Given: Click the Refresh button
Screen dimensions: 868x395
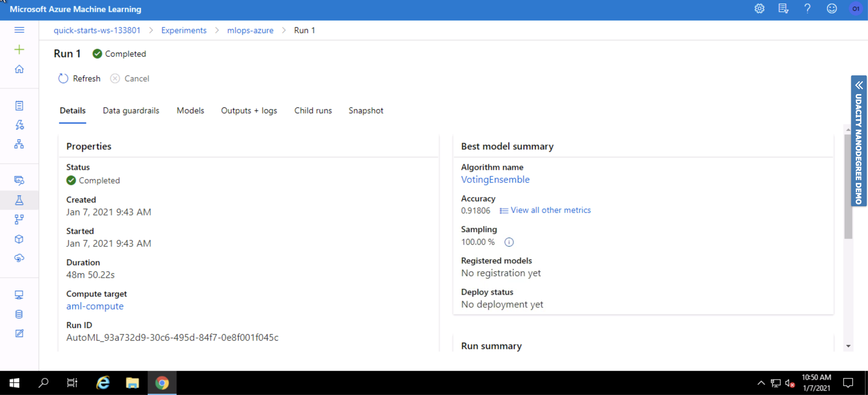Looking at the screenshot, I should click(80, 78).
